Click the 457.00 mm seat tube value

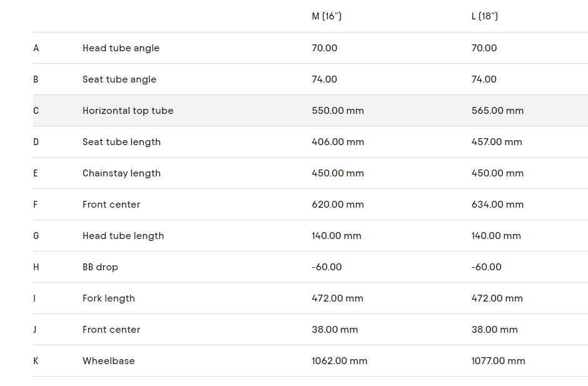497,142
